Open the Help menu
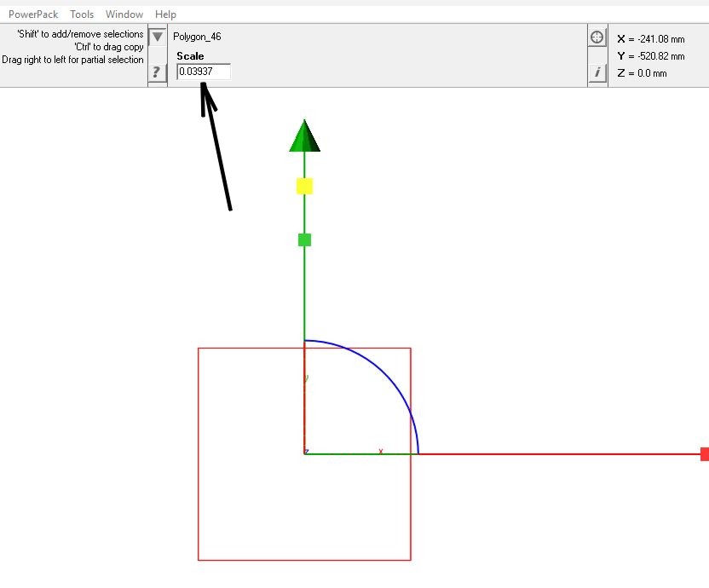This screenshot has width=709, height=588. point(165,14)
